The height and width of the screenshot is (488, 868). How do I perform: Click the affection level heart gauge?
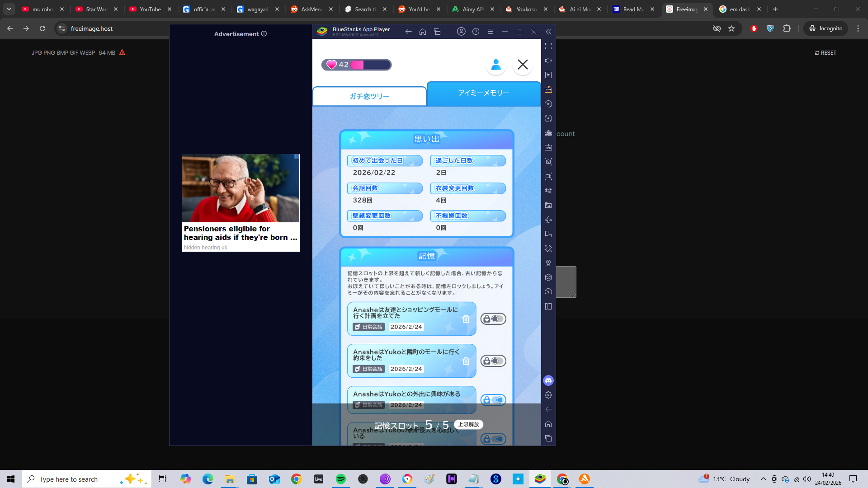coord(356,65)
